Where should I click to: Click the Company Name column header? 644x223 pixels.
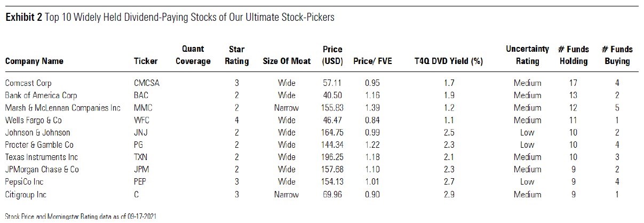tap(34, 61)
